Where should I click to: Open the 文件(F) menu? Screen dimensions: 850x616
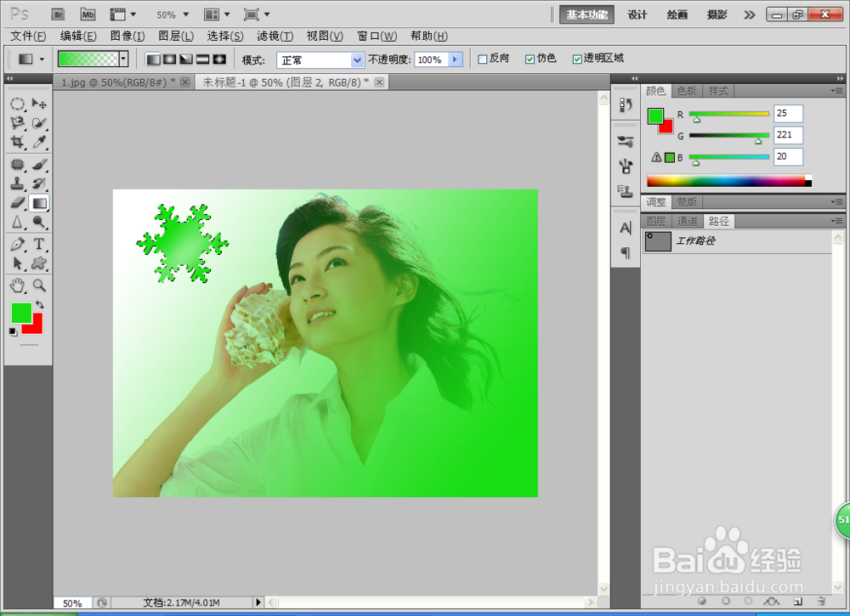click(x=28, y=37)
